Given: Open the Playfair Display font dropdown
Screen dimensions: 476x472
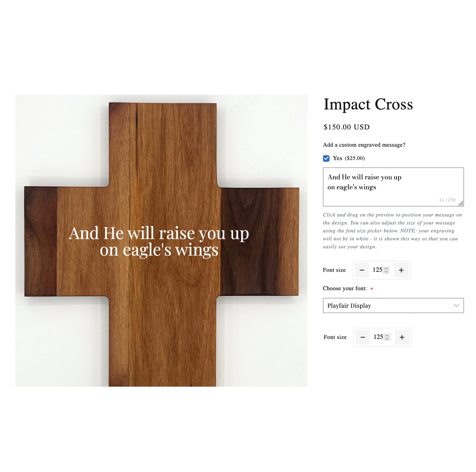Looking at the screenshot, I should coord(393,305).
